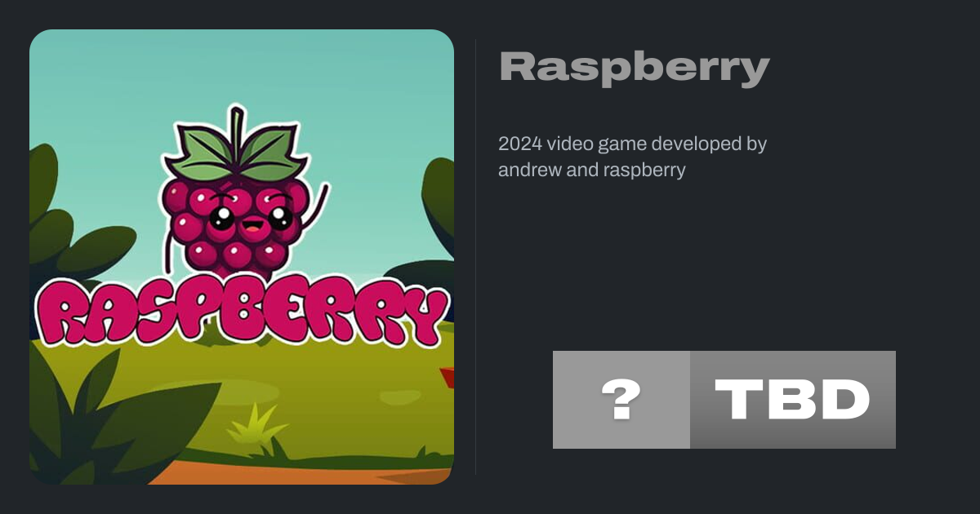Click the question mark score icon
This screenshot has width=980, height=514.
coord(621,400)
